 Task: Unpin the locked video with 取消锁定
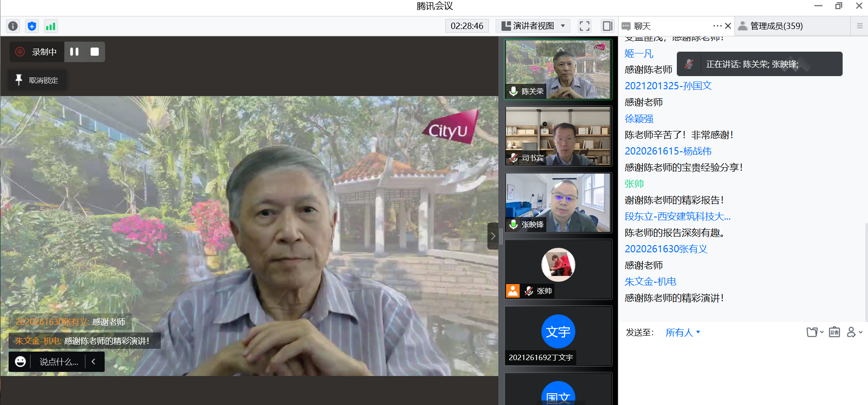coord(38,80)
